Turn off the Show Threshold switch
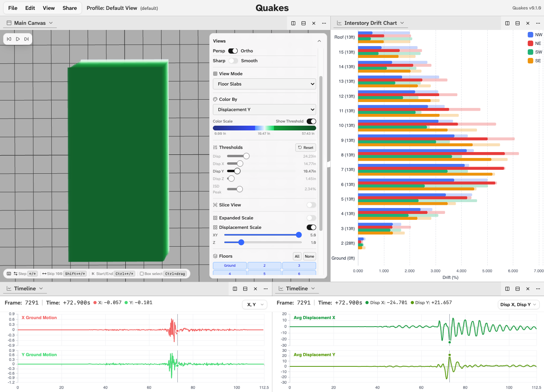The width and height of the screenshot is (544, 392). [x=311, y=121]
